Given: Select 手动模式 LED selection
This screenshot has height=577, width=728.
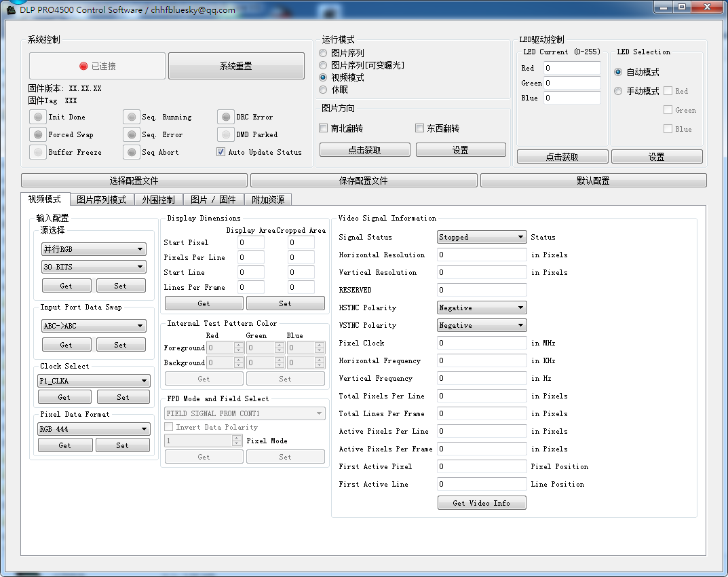Looking at the screenshot, I should coord(619,91).
